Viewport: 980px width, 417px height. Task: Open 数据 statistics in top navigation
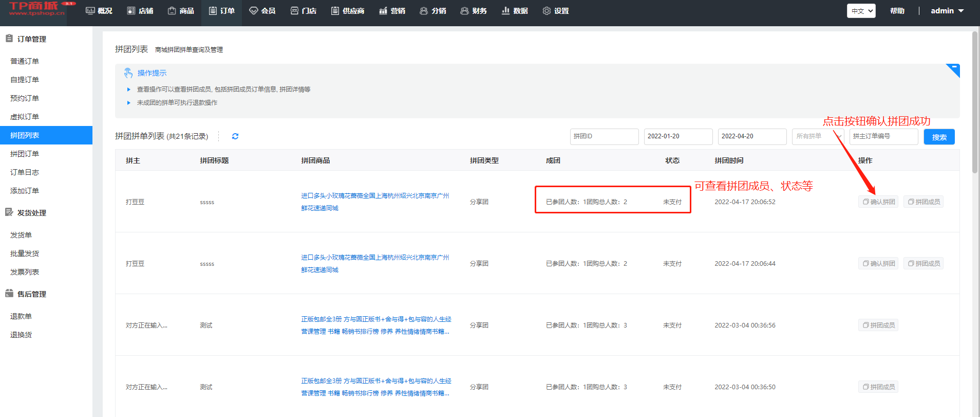(515, 11)
